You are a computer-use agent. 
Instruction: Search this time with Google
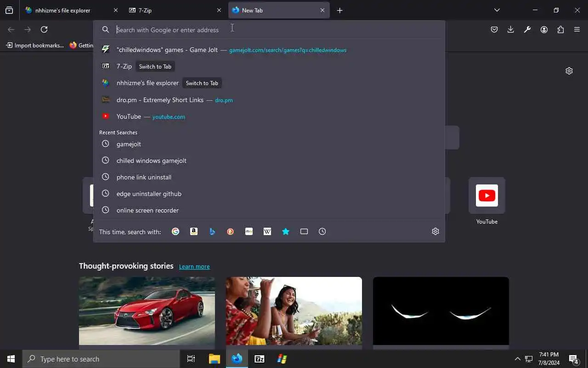coord(175,231)
